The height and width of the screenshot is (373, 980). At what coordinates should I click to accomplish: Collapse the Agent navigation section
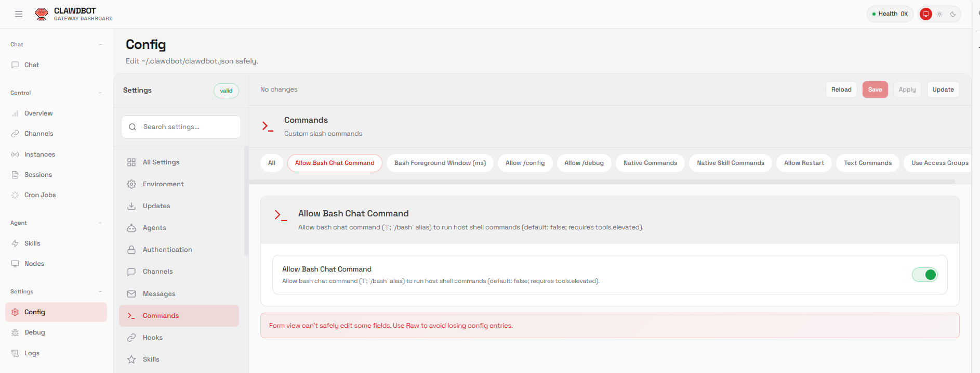pyautogui.click(x=100, y=223)
